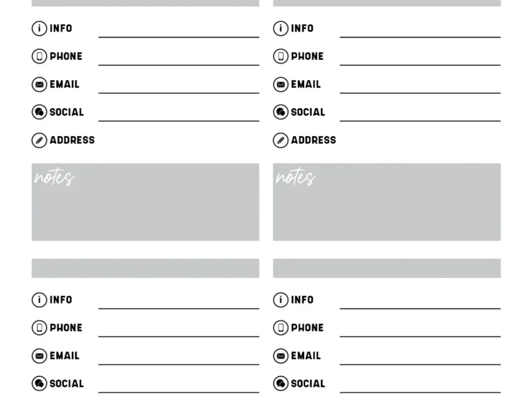
Task: Click the Social chat icon in upper-right card
Action: pyautogui.click(x=281, y=112)
